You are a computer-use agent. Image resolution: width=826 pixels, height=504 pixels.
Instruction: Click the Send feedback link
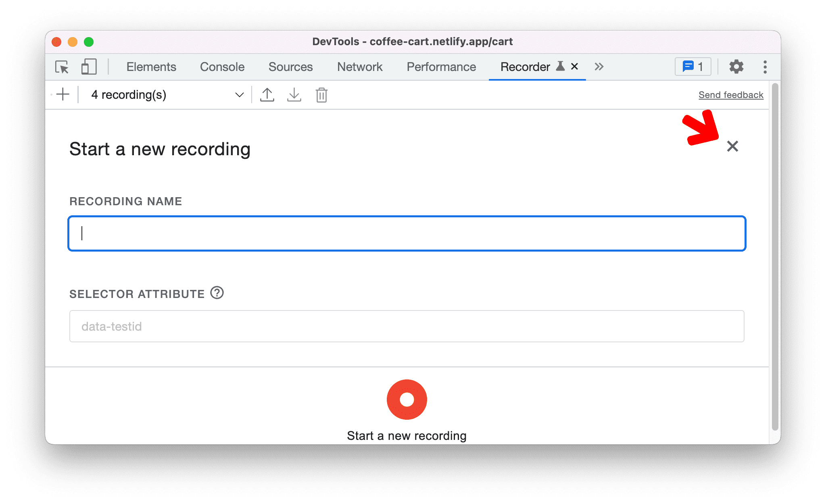[x=730, y=94]
